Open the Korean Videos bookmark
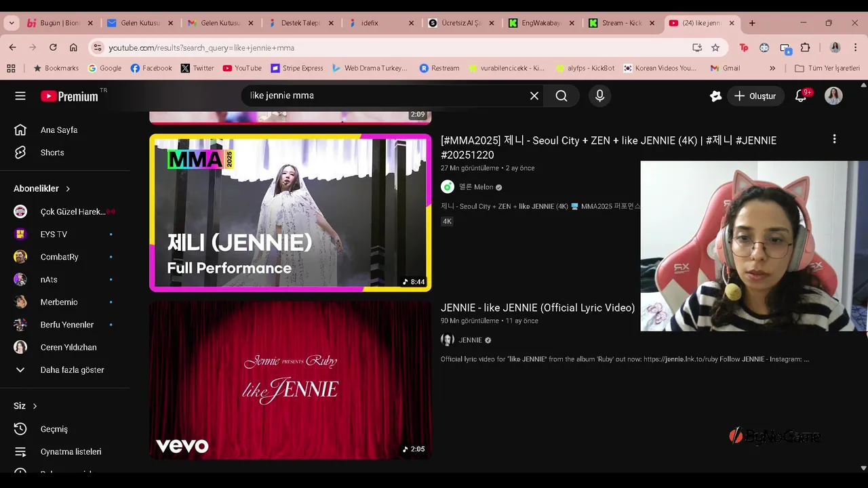 point(660,68)
